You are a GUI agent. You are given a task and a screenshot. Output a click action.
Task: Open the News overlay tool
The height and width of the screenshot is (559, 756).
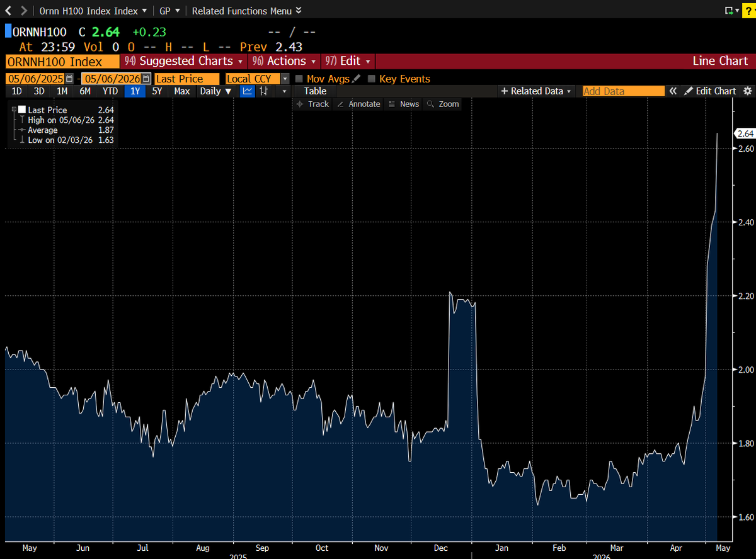coord(404,104)
